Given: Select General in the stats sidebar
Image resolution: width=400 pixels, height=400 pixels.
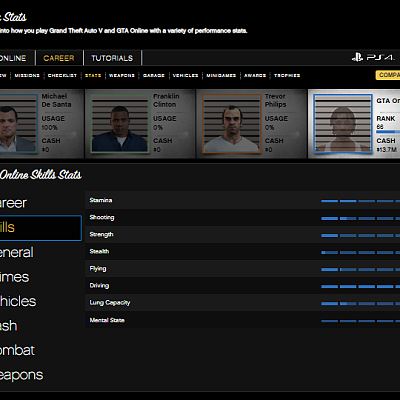Looking at the screenshot, I should point(17,252).
